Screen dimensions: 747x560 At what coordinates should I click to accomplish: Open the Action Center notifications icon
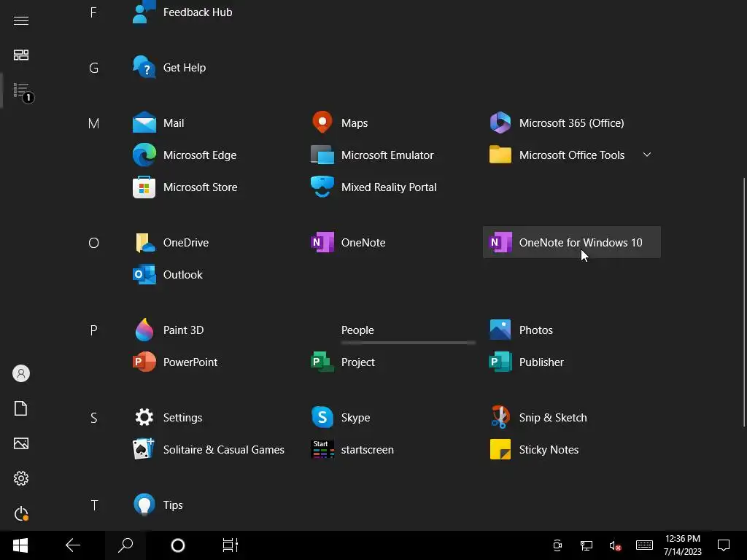coord(724,545)
